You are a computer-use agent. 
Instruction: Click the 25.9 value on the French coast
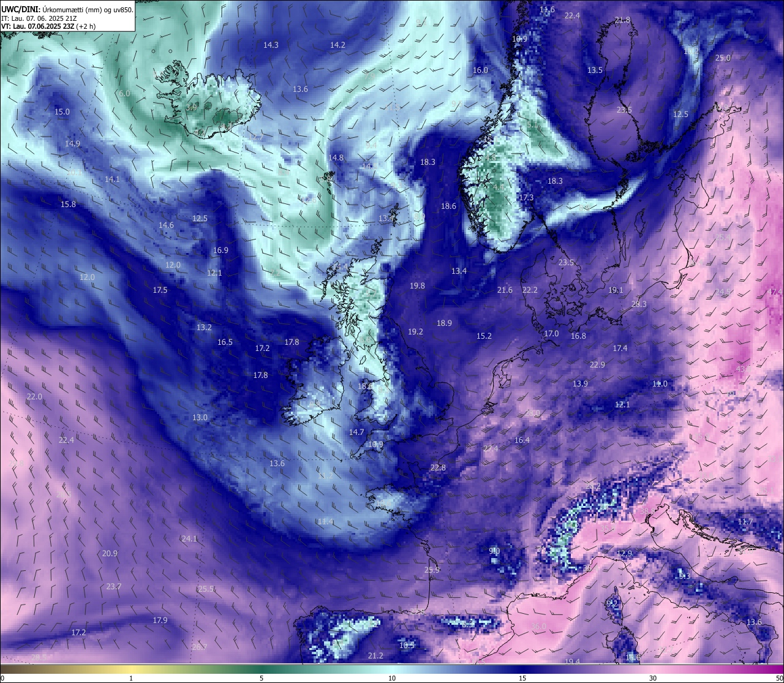(x=432, y=570)
